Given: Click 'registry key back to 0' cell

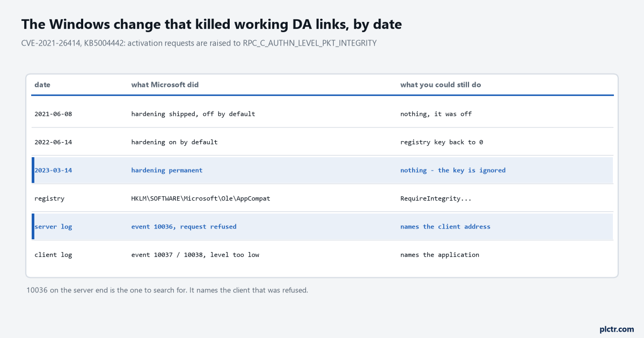Looking at the screenshot, I should [442, 142].
